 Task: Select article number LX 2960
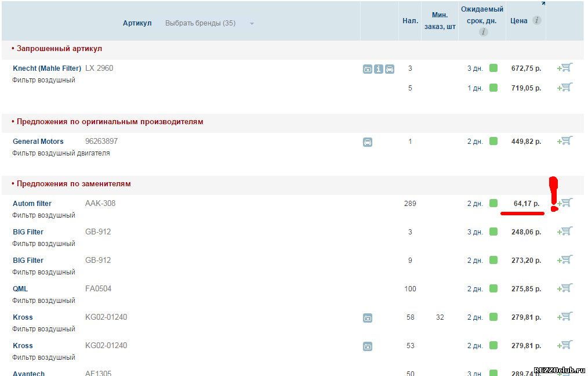99,68
